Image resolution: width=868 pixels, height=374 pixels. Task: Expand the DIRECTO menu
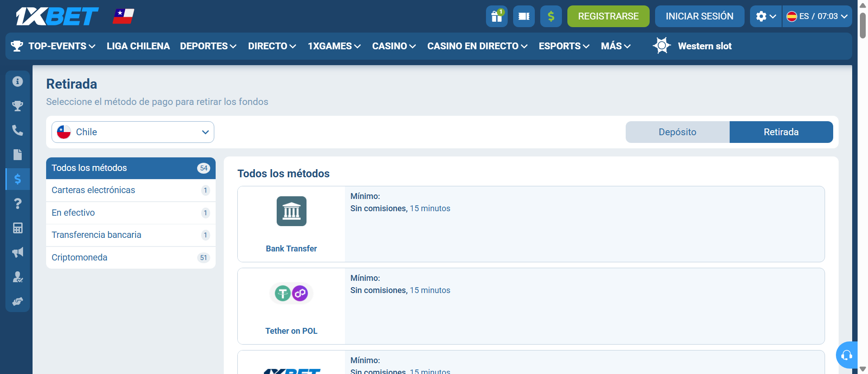point(272,46)
